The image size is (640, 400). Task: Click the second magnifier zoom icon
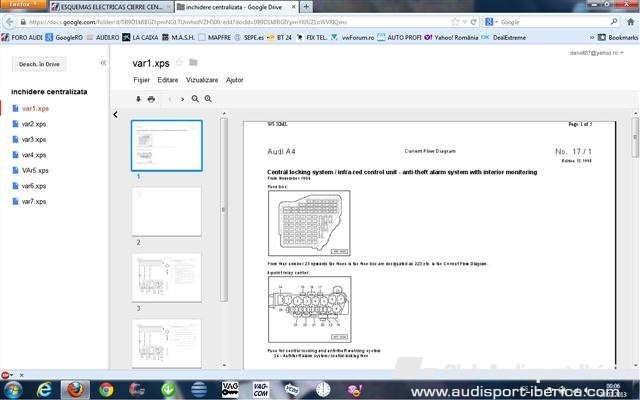tap(208, 99)
